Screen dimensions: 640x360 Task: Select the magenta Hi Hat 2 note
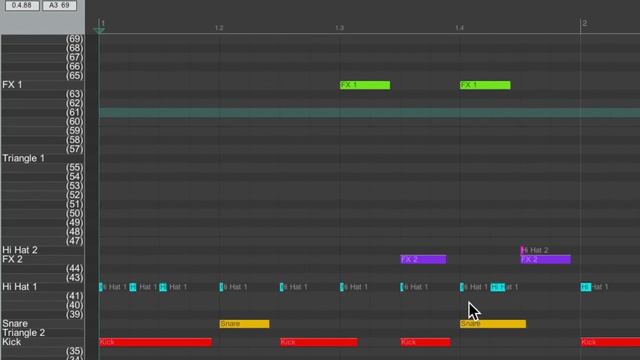(x=523, y=250)
